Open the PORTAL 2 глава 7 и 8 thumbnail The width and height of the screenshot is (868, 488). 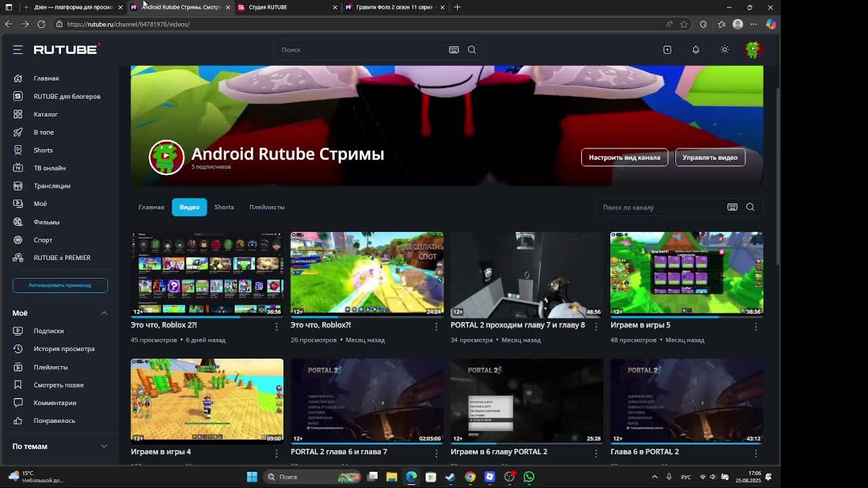click(x=527, y=274)
